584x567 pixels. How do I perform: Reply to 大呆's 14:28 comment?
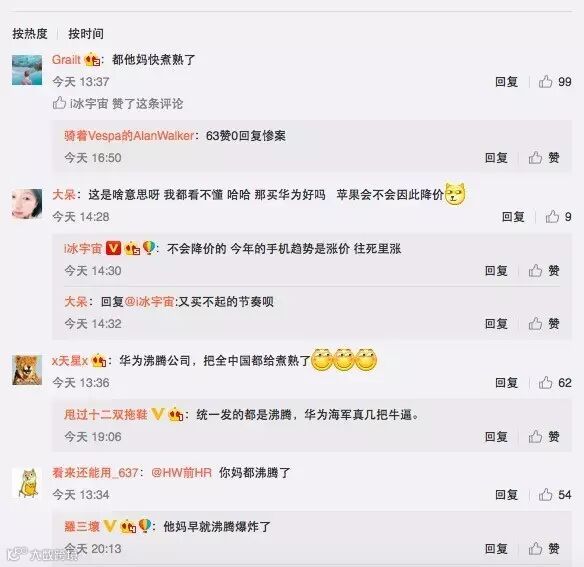tap(513, 216)
